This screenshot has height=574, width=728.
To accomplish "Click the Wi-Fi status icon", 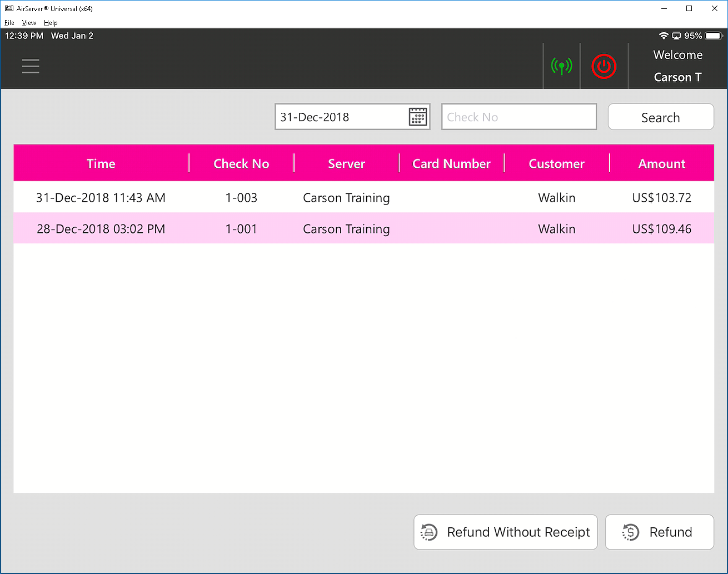I will click(663, 36).
